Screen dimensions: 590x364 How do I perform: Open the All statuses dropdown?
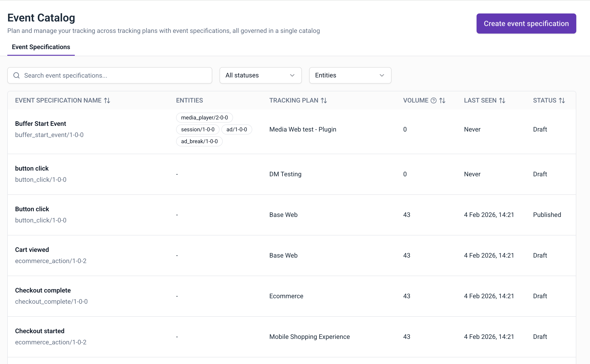[260, 75]
